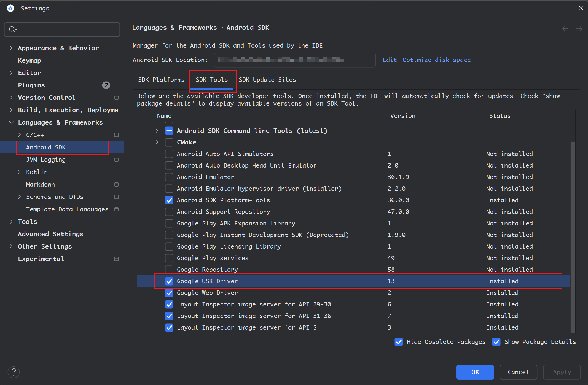The height and width of the screenshot is (385, 588).
Task: Collapse Languages & Frameworks section
Action: point(11,122)
